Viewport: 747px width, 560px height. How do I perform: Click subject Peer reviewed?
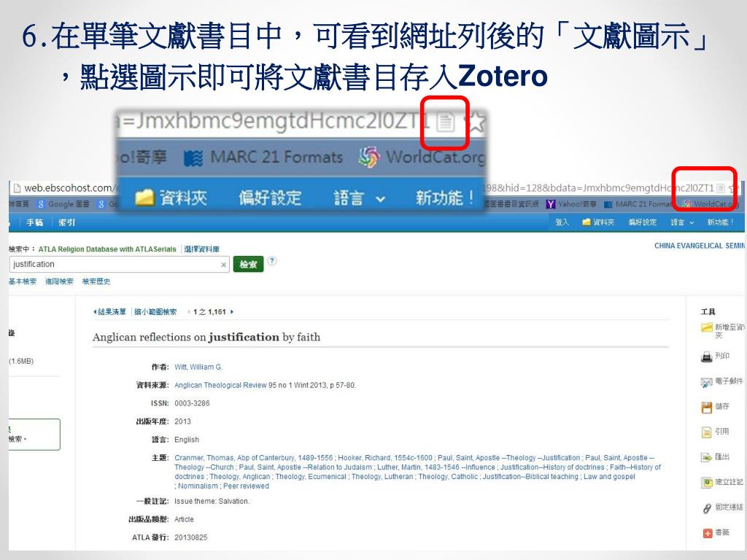coord(246,486)
